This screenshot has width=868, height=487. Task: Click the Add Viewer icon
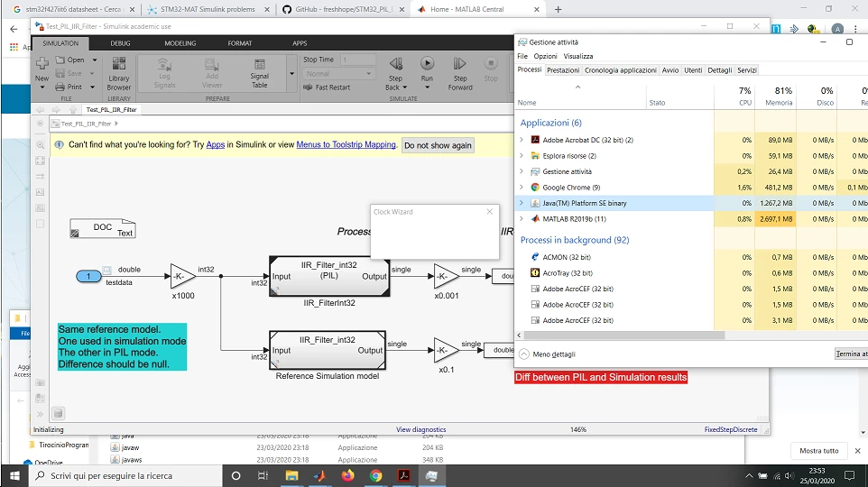coord(212,74)
